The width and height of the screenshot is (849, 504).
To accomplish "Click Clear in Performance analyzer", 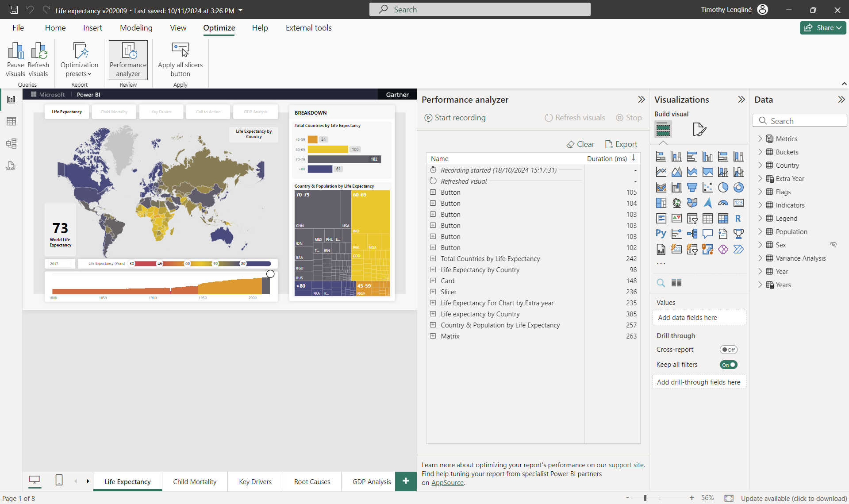I will [580, 144].
